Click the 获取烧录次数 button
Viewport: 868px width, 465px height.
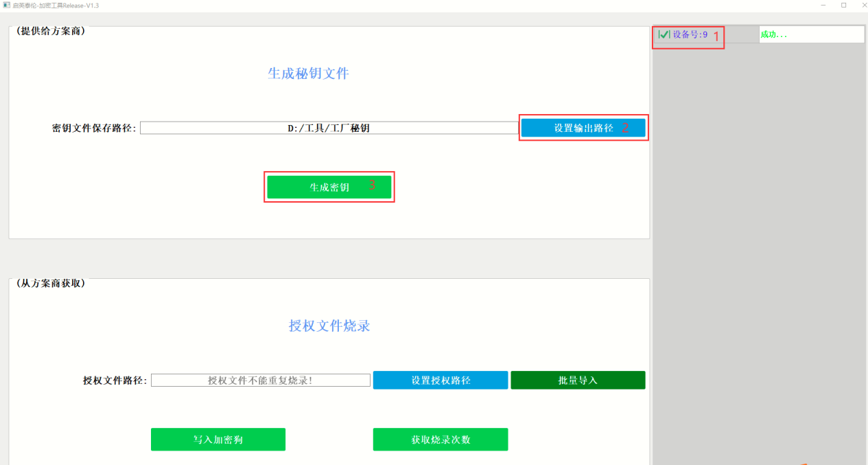coord(440,440)
